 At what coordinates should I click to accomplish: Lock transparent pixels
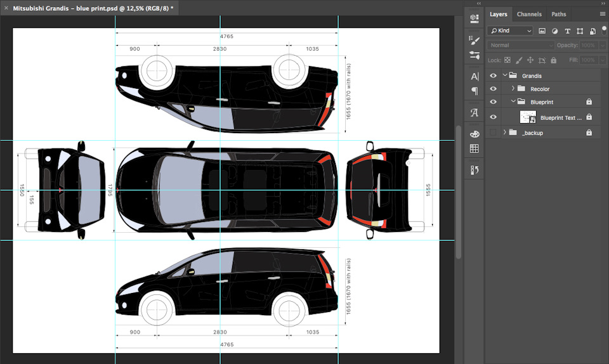coord(507,60)
